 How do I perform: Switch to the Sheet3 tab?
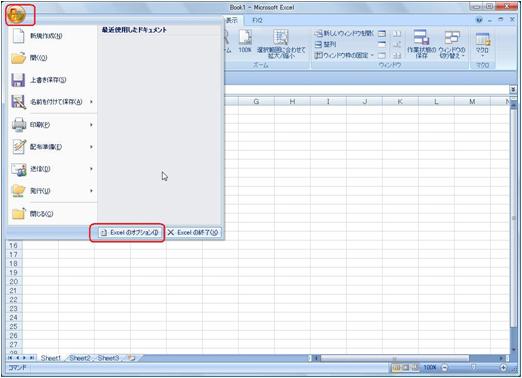(108, 358)
